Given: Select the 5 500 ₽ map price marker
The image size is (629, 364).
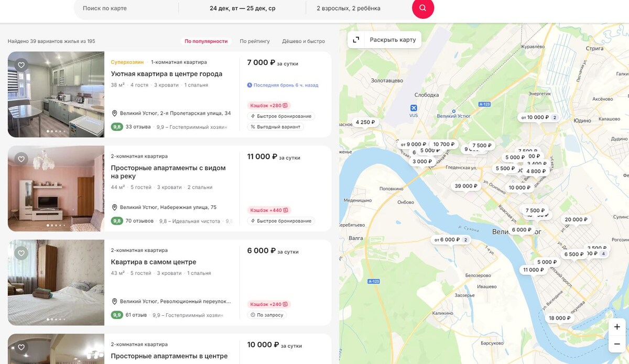Looking at the screenshot, I should coord(505,169).
